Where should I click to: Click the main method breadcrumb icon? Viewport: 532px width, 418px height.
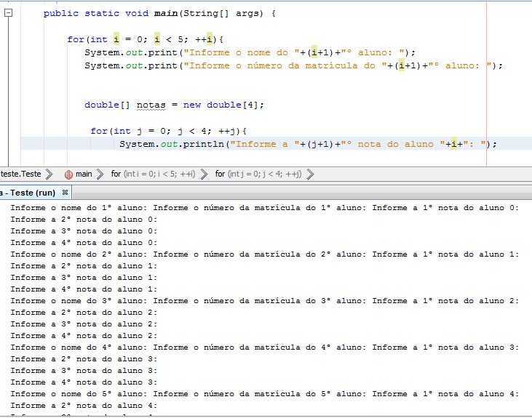click(68, 174)
